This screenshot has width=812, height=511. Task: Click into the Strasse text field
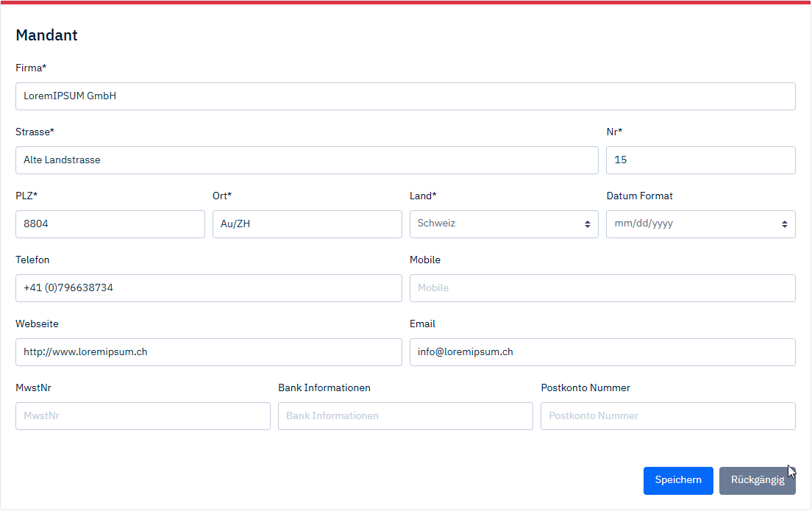pos(306,160)
